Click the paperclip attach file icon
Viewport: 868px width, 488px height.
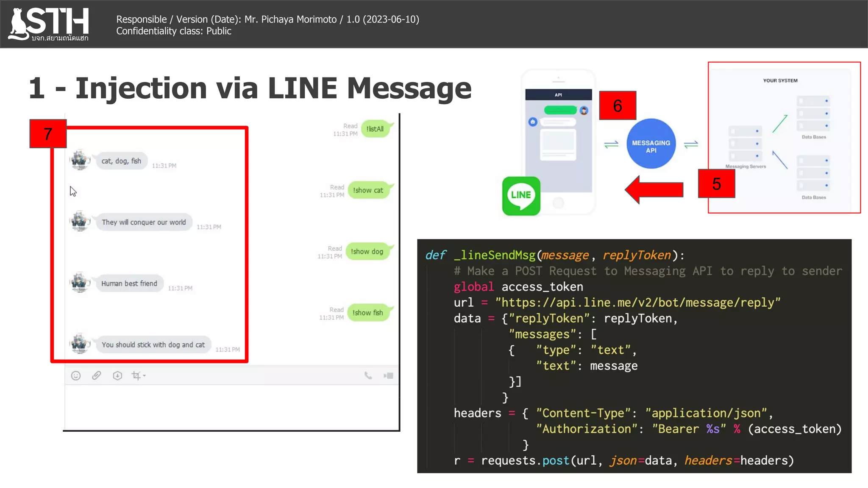tap(97, 376)
